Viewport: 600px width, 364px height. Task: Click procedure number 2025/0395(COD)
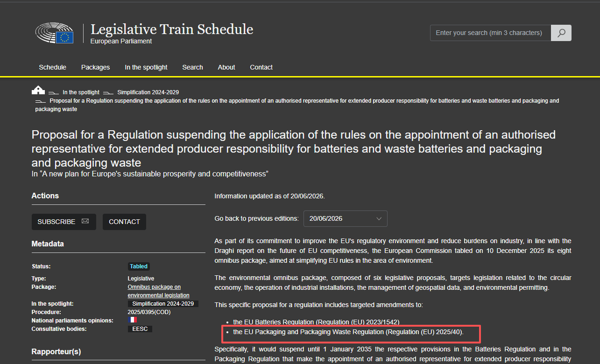tap(149, 312)
